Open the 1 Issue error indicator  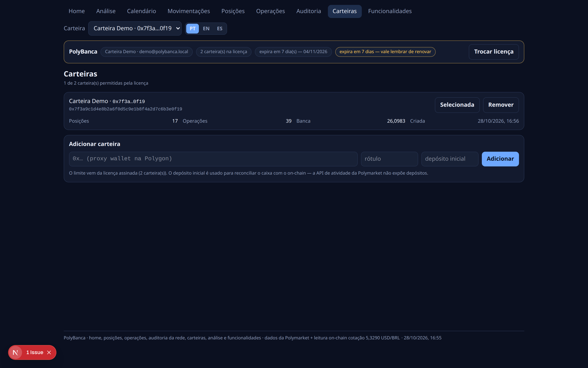point(35,352)
